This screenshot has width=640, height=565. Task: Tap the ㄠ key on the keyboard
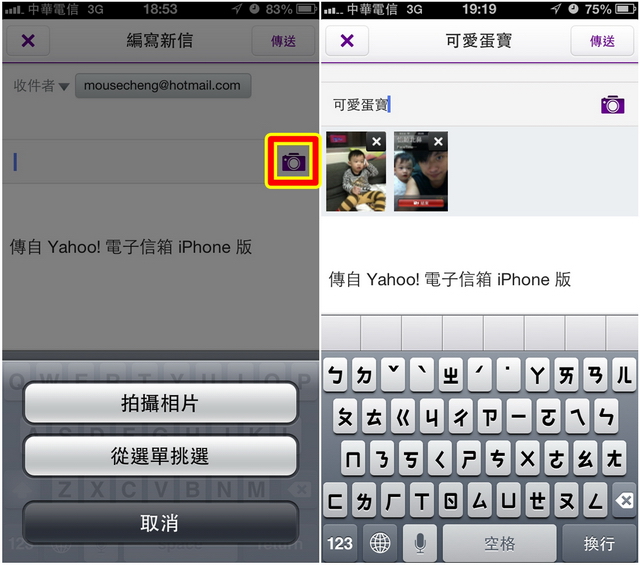(x=585, y=459)
